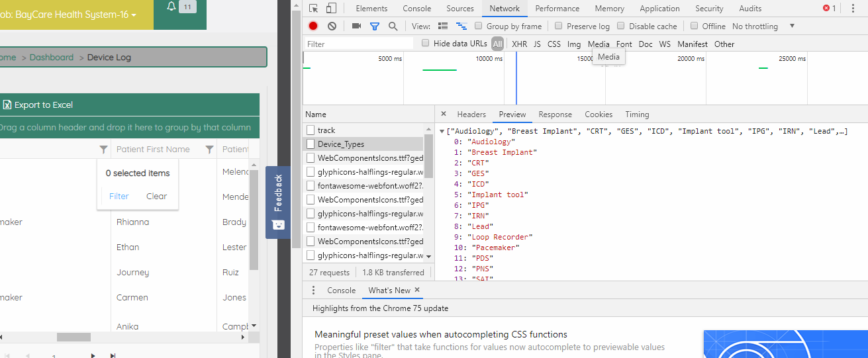Image resolution: width=868 pixels, height=358 pixels.
Task: Open Dashboard breadcrumb link
Action: (52, 57)
